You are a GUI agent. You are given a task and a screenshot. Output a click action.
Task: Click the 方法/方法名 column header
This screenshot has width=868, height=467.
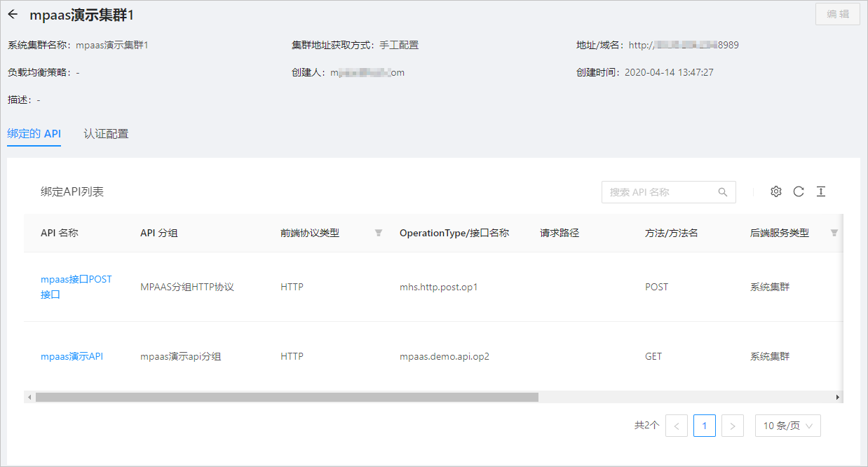coord(672,233)
